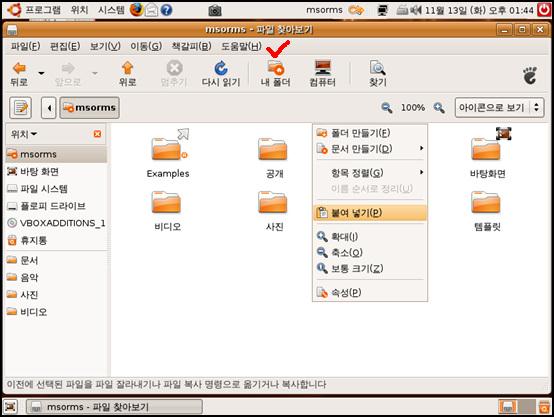
Task: Click the 다시 읽기 reload icon
Action: pos(221,68)
